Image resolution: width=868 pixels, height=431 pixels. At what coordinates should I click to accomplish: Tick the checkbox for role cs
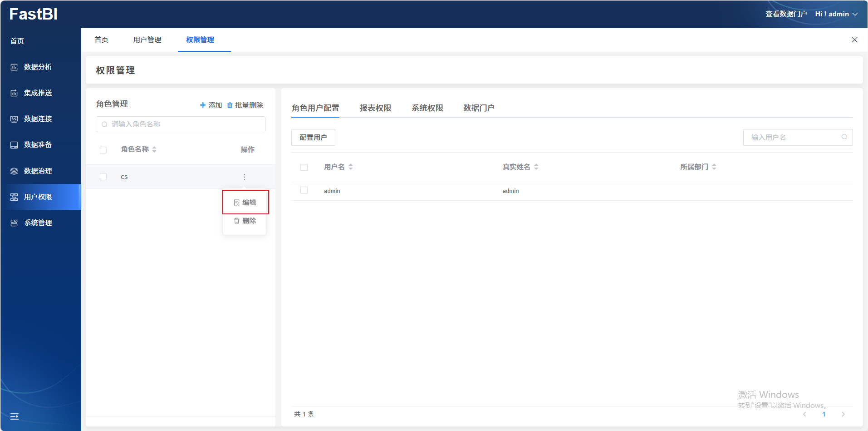(103, 177)
